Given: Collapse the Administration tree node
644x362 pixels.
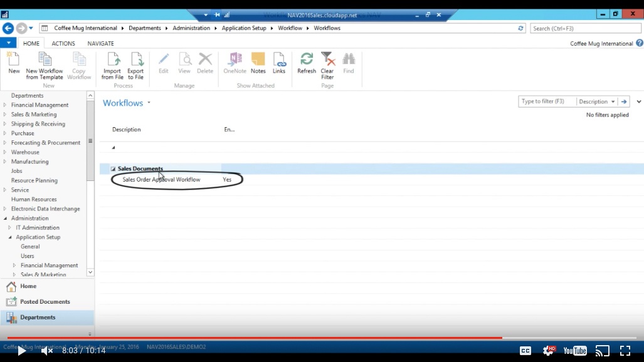Looking at the screenshot, I should [x=5, y=219].
